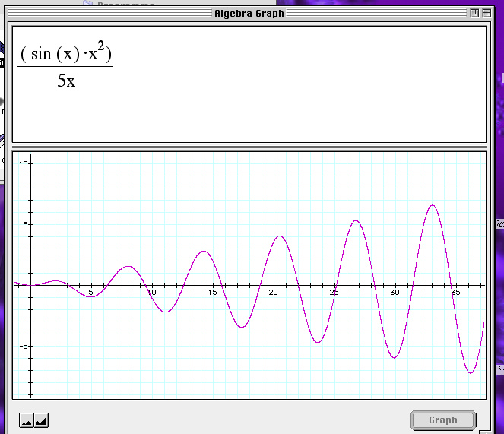Image resolution: width=504 pixels, height=434 pixels.
Task: Click the Graph button
Action: tap(443, 420)
